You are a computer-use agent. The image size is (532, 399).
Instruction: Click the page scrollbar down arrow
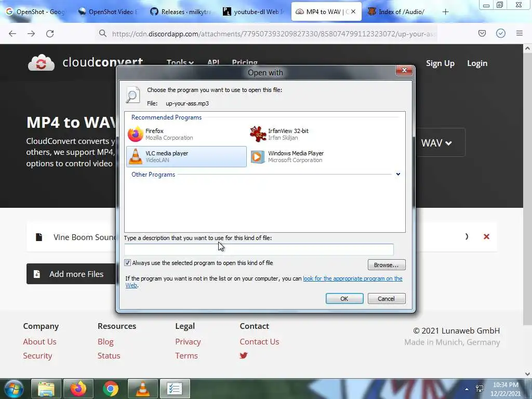[x=527, y=374]
